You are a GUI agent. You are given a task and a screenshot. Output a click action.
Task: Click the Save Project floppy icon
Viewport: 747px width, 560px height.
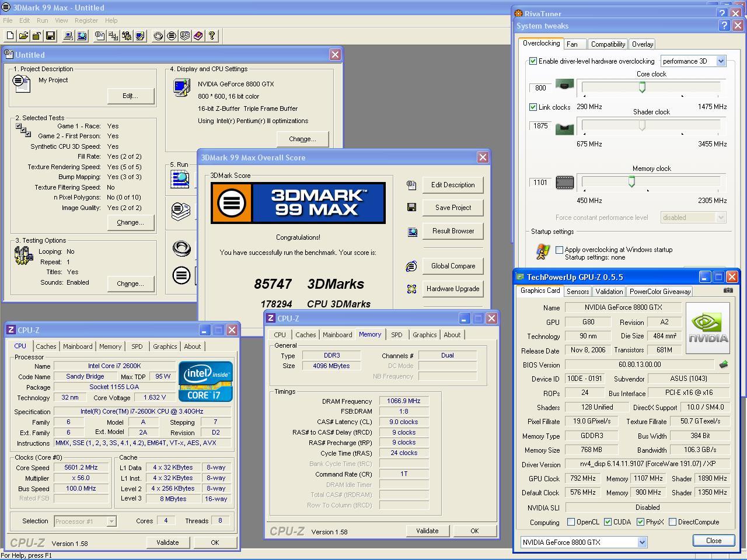coord(411,207)
